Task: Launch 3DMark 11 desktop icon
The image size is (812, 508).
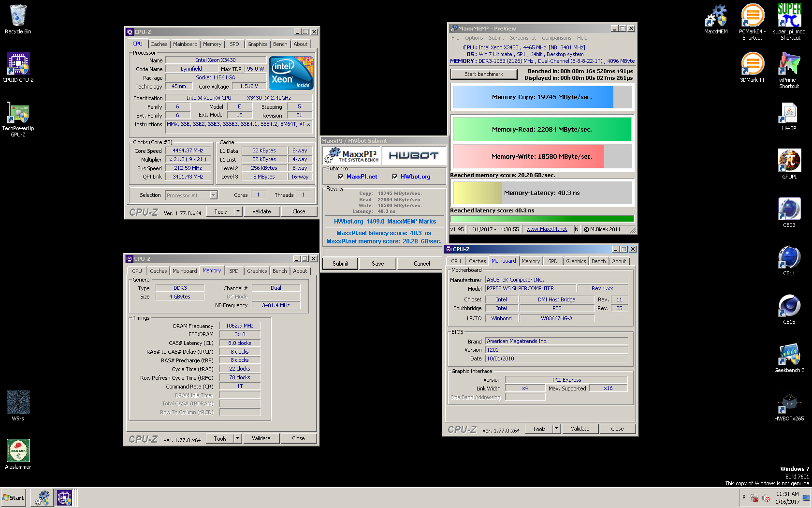Action: pyautogui.click(x=753, y=67)
